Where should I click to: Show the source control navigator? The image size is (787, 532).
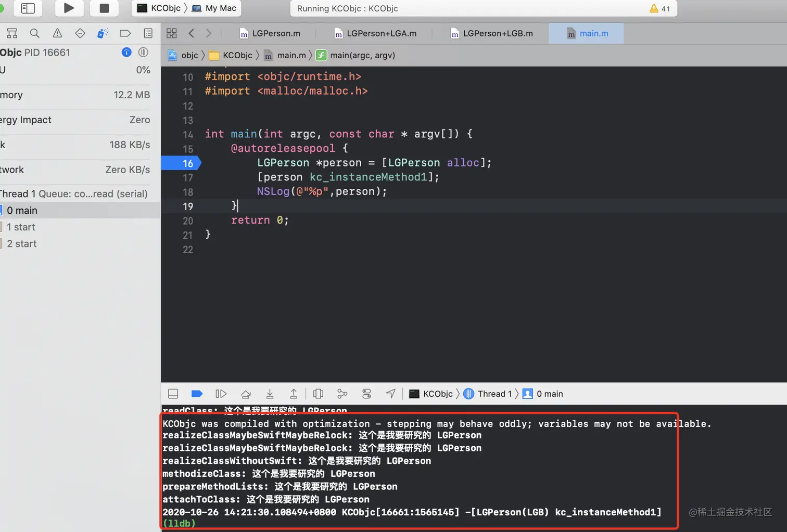click(12, 33)
